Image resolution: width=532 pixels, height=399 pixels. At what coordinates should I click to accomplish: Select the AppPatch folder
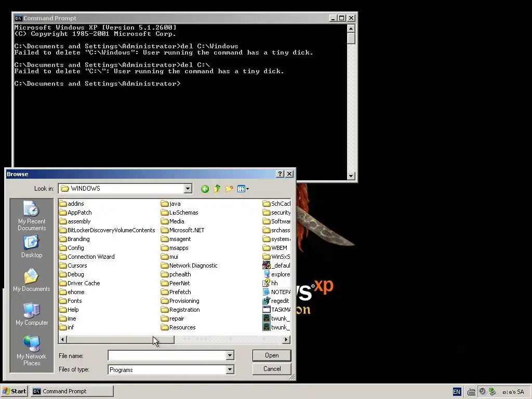pos(75,212)
